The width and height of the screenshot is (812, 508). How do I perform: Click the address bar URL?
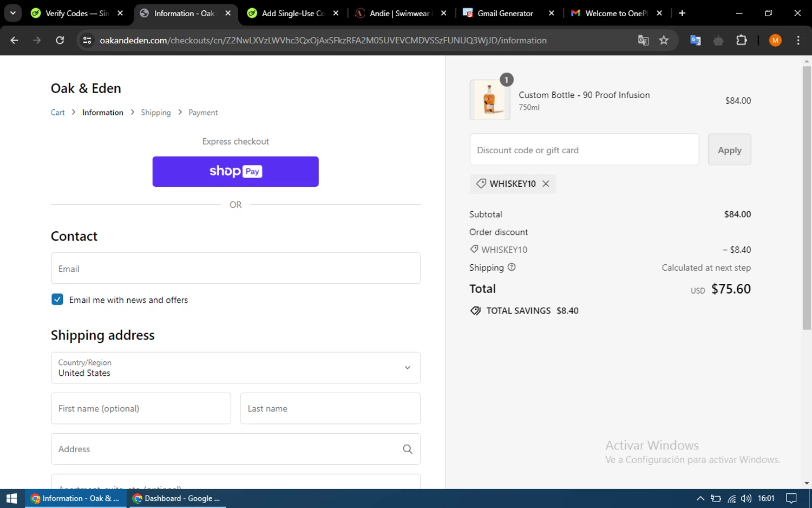coord(323,40)
